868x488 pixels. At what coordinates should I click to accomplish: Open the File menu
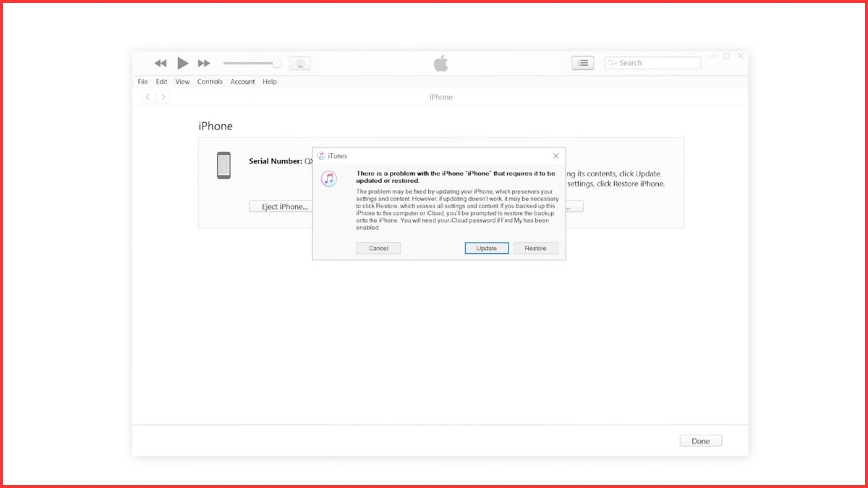[142, 81]
